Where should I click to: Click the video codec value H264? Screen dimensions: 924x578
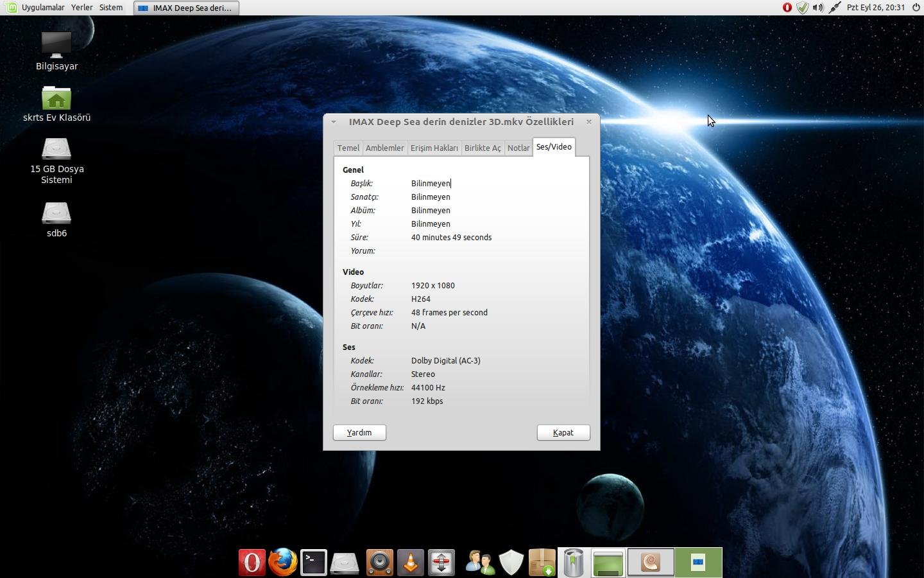[x=421, y=299]
